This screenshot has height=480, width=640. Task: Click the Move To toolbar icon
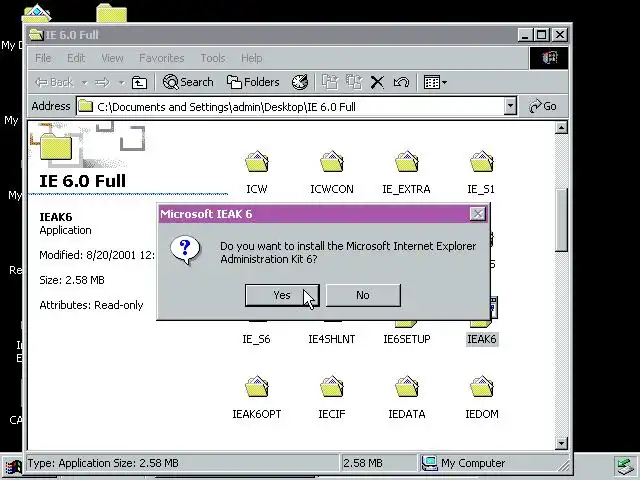(330, 82)
